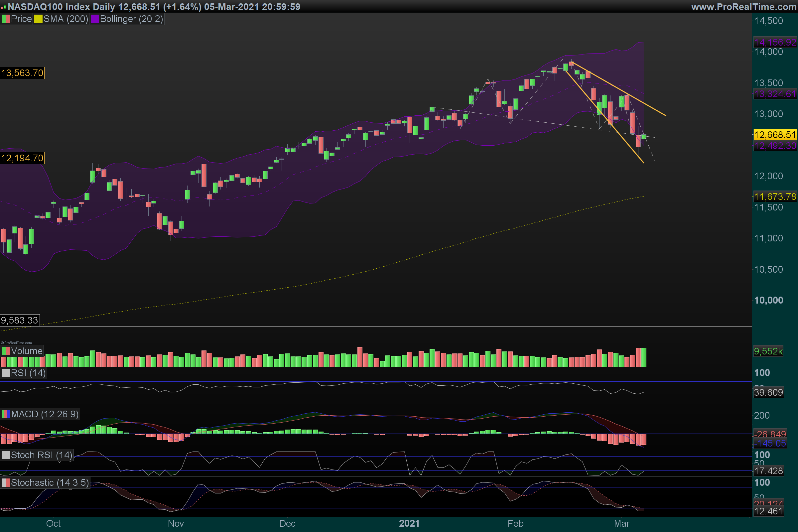Open www.ProRealTime.com link in header
Viewport: 798px width, 532px height.
(x=743, y=7)
